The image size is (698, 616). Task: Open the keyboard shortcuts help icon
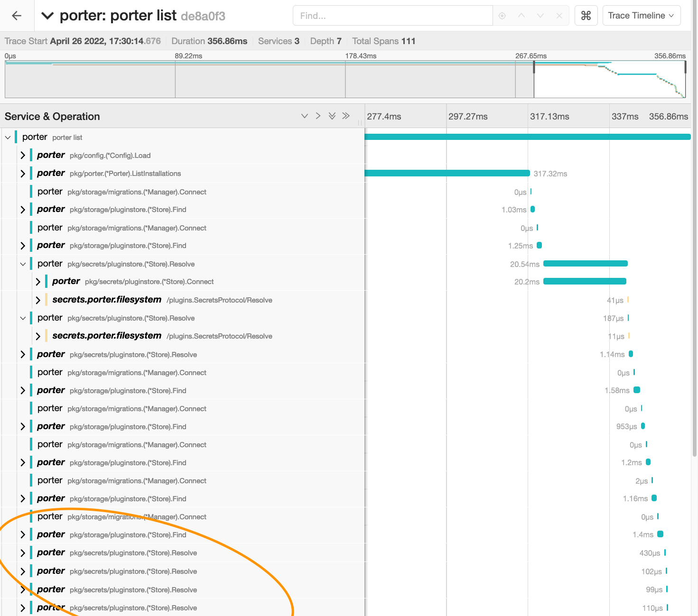(586, 15)
